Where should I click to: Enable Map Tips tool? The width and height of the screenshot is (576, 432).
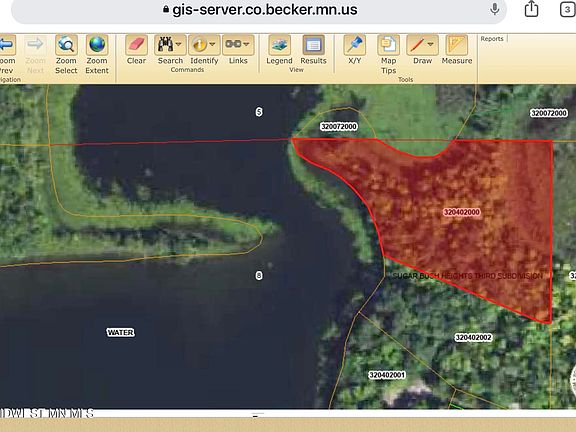(x=388, y=45)
